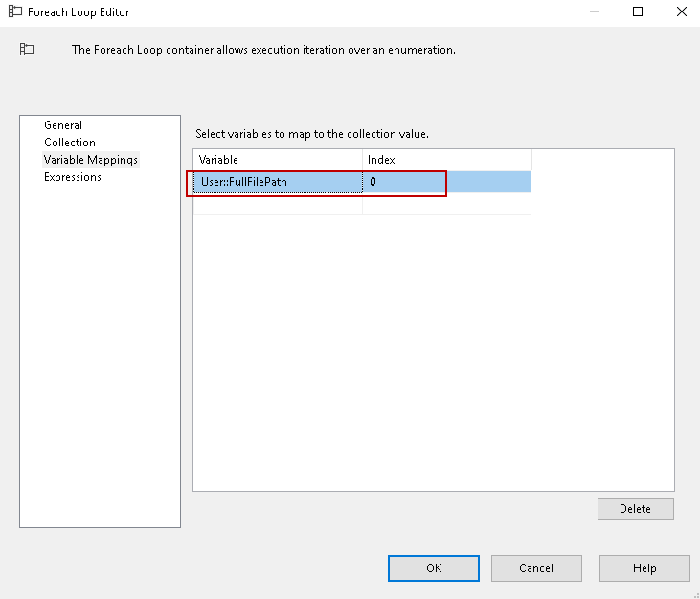700x599 pixels.
Task: Select the Variable Mappings page
Action: [91, 160]
